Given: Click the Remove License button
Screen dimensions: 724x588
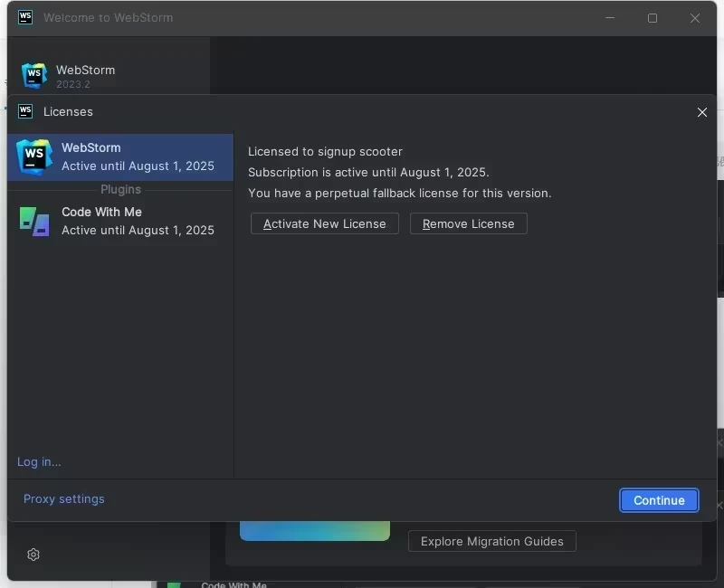Looking at the screenshot, I should (468, 223).
